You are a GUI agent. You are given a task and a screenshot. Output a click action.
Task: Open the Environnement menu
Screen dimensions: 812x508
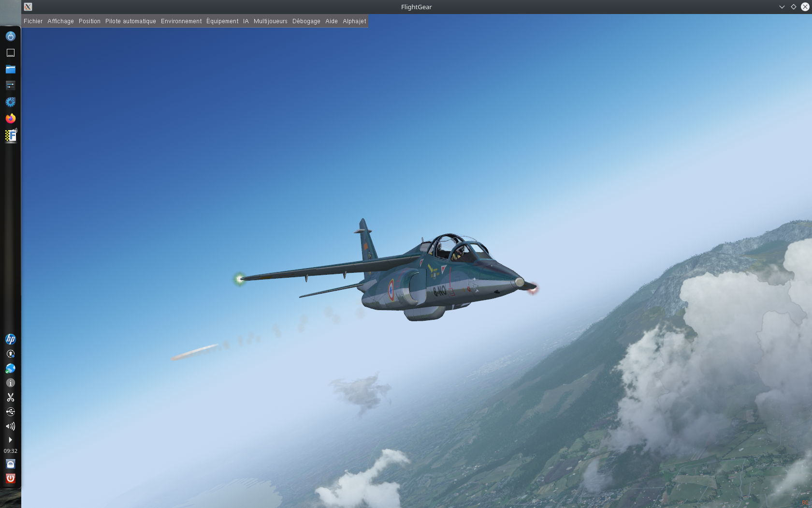pyautogui.click(x=181, y=21)
